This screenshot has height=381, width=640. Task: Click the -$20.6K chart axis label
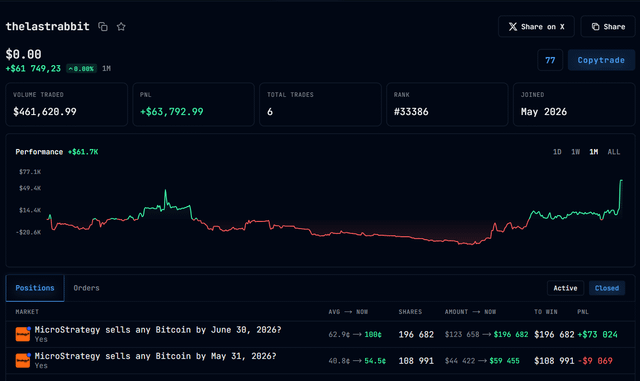point(29,232)
